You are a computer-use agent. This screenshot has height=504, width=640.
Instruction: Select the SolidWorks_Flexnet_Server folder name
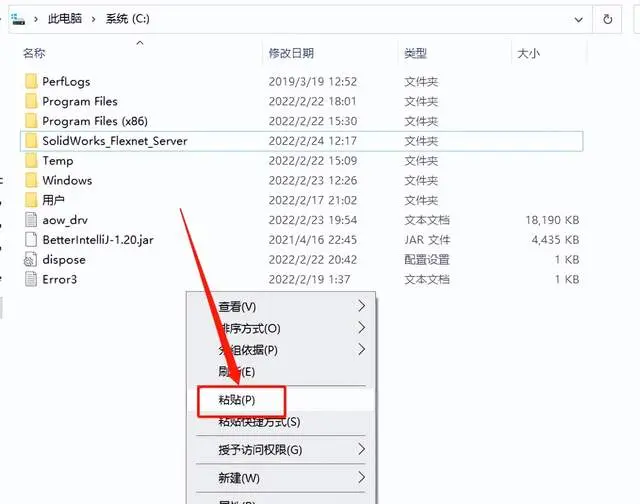click(x=115, y=141)
